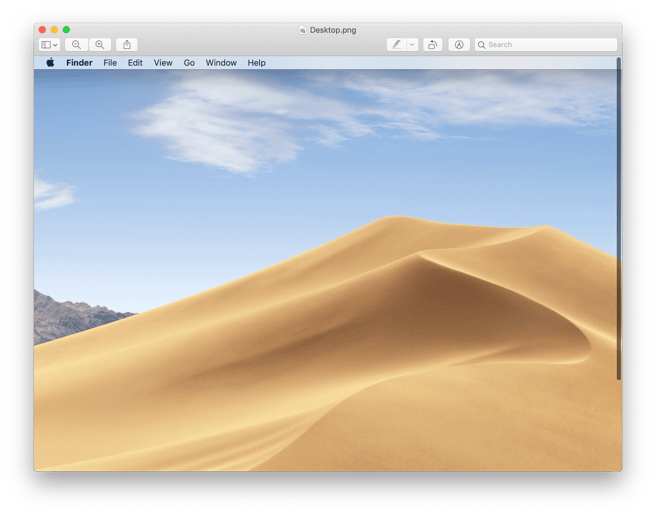The width and height of the screenshot is (656, 516).
Task: Expand the highlight color dropdown arrow
Action: (x=412, y=44)
